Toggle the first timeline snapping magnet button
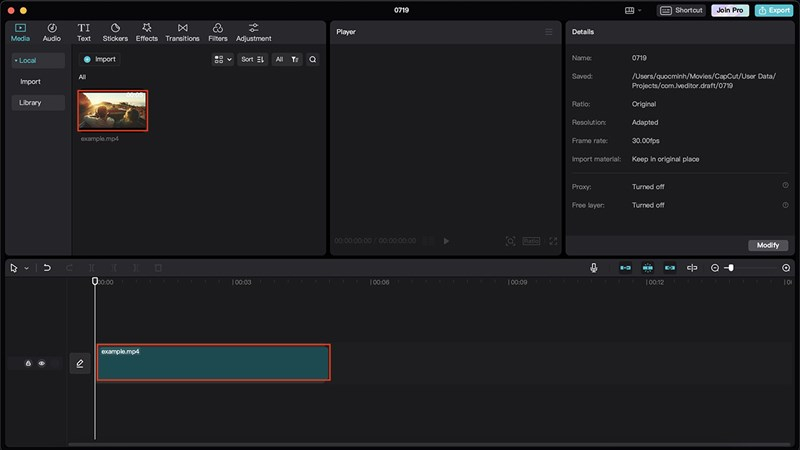The image size is (800, 450). [625, 268]
